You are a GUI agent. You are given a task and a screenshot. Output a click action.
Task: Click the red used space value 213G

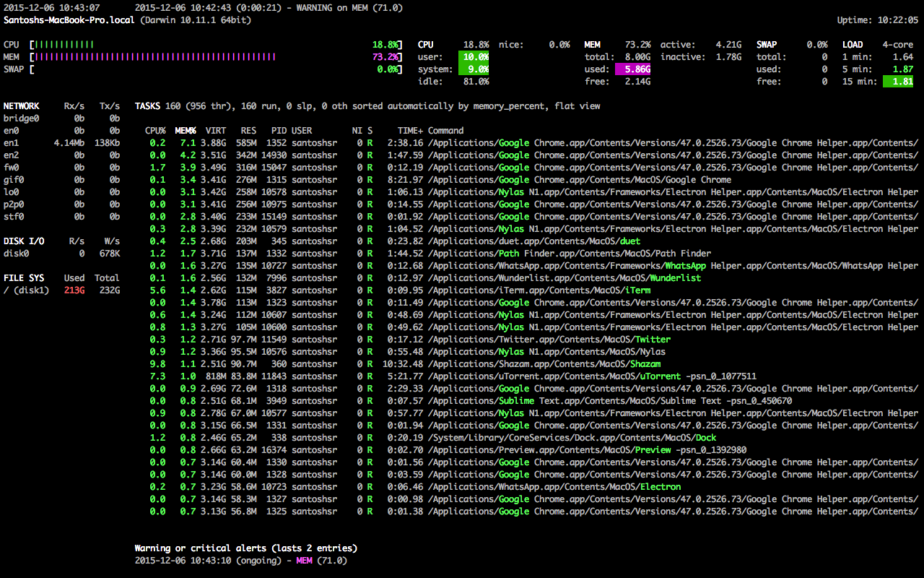tap(75, 290)
